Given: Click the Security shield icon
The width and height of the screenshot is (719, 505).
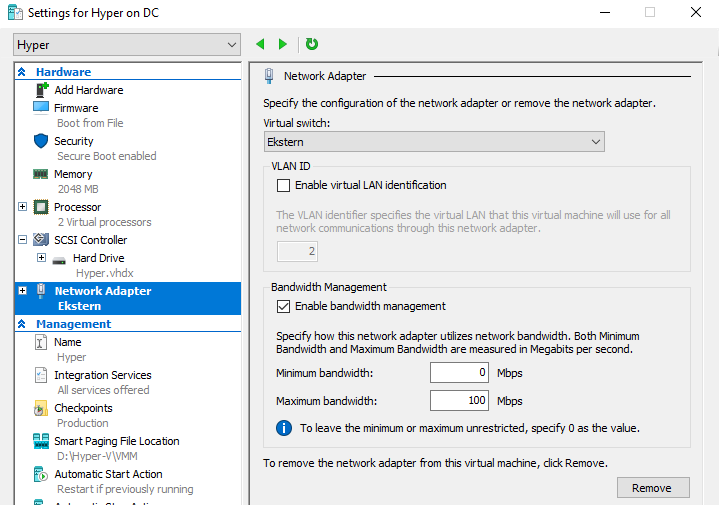Looking at the screenshot, I should coord(41,141).
